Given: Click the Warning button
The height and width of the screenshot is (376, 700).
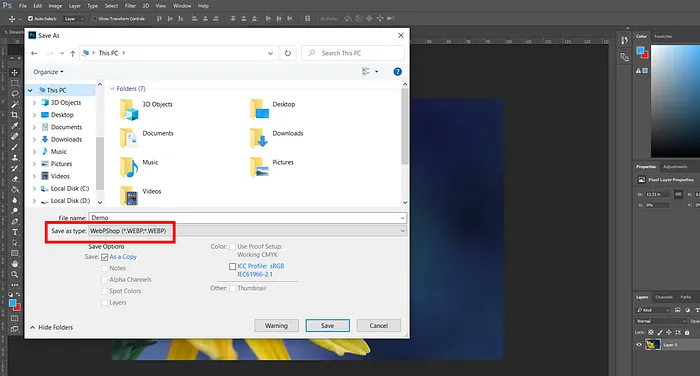Looking at the screenshot, I should coord(276,326).
